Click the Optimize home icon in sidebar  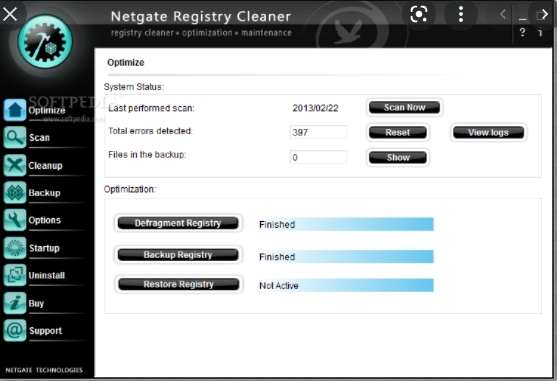point(15,110)
